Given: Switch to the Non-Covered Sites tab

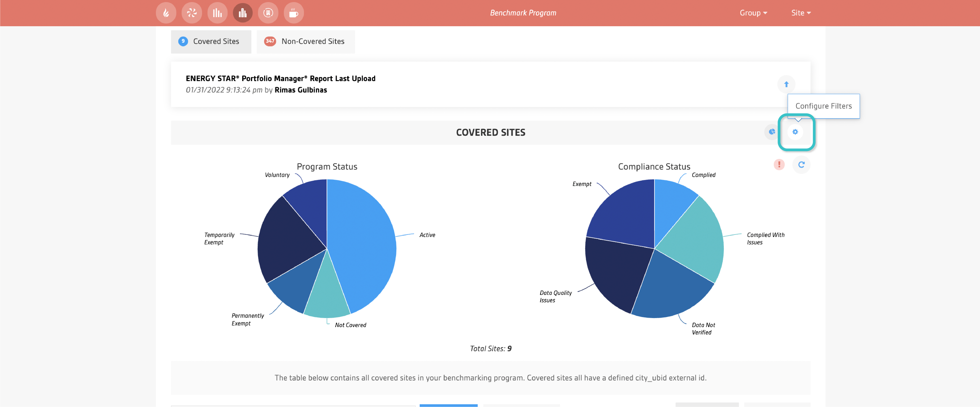Looking at the screenshot, I should coord(306,42).
